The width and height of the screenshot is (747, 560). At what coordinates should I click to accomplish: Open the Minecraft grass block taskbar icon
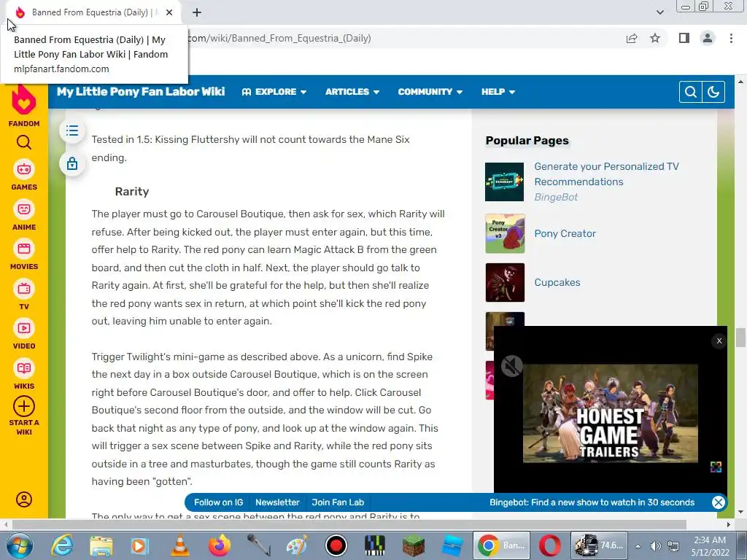413,545
